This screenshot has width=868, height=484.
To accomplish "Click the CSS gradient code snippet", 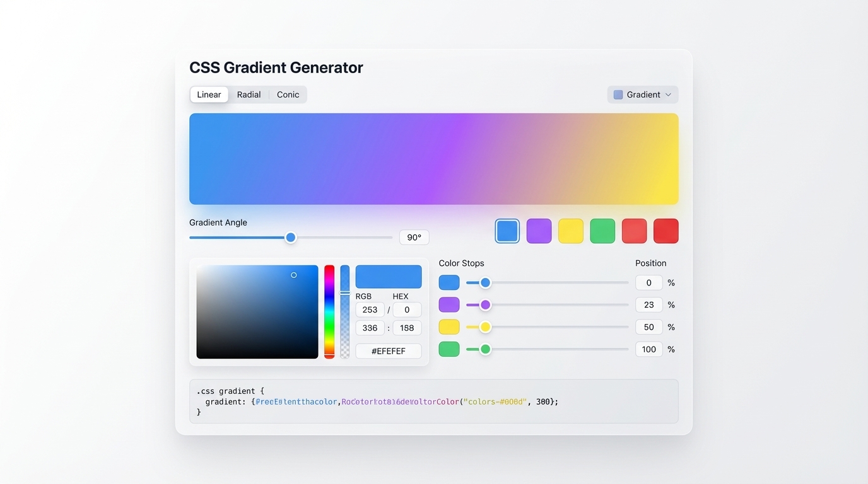I will (434, 401).
